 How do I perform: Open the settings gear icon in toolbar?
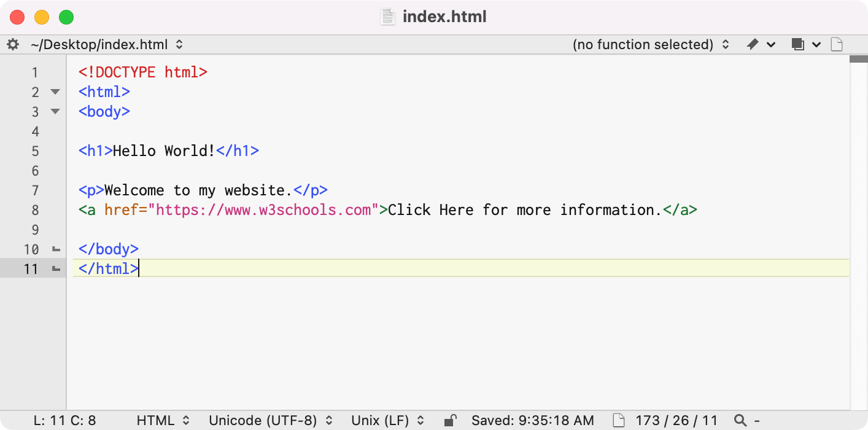[x=12, y=44]
